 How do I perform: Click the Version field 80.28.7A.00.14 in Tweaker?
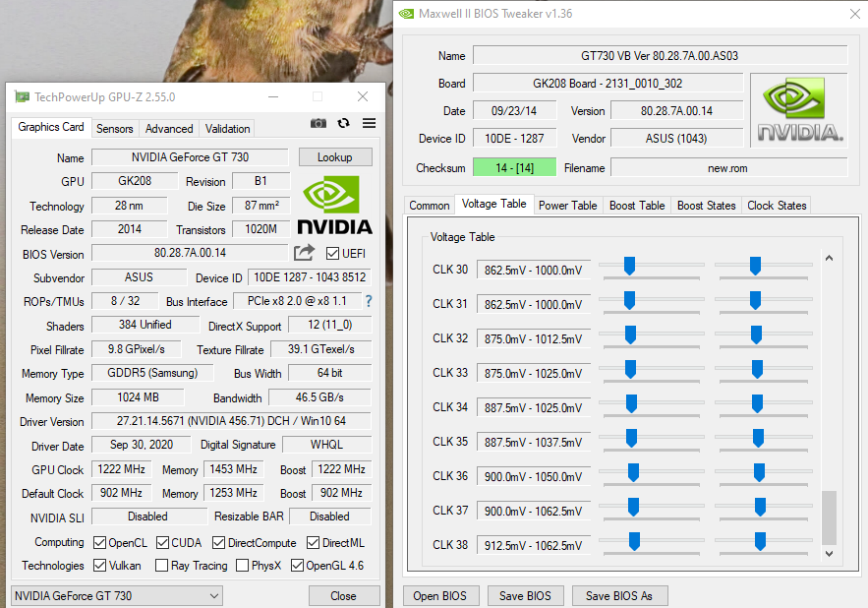676,111
